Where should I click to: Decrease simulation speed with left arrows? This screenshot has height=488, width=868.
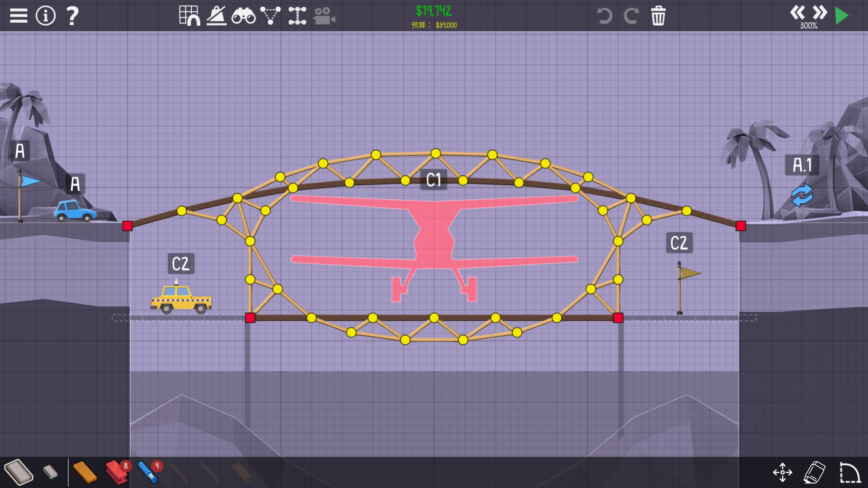pyautogui.click(x=797, y=12)
